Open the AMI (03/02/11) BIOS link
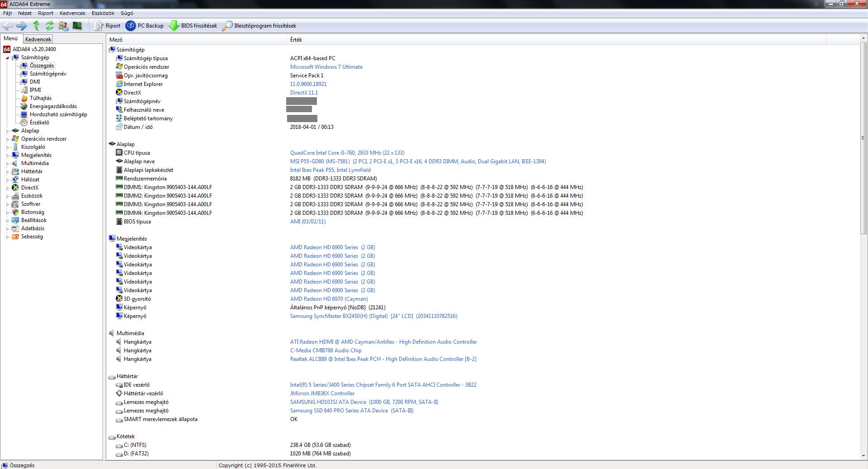Viewport: 868px width, 469px height. click(308, 222)
